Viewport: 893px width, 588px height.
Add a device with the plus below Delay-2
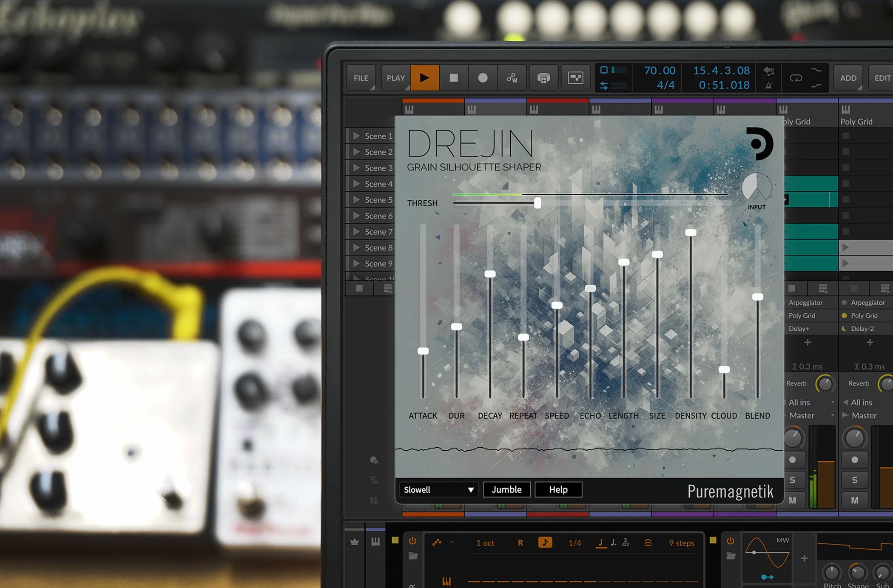[x=870, y=342]
